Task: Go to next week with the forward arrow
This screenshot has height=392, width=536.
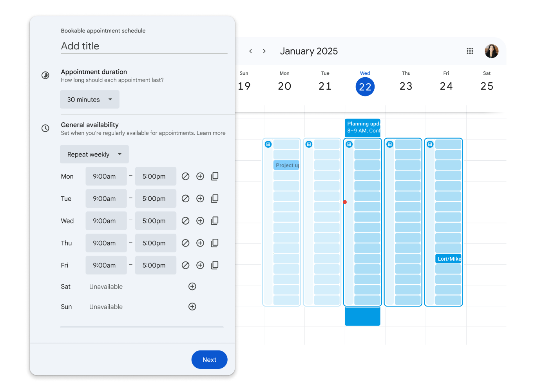Action: 264,51
